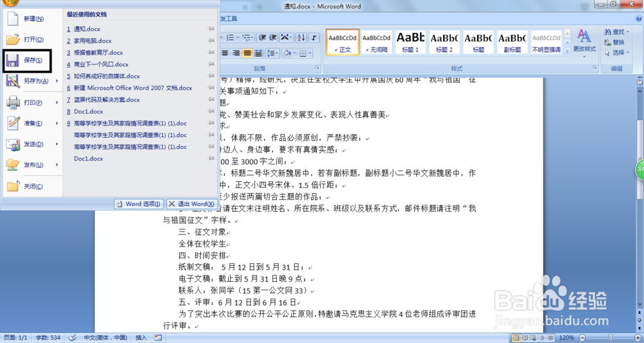
Task: Click the 更改样式 icon
Action: pos(585,36)
